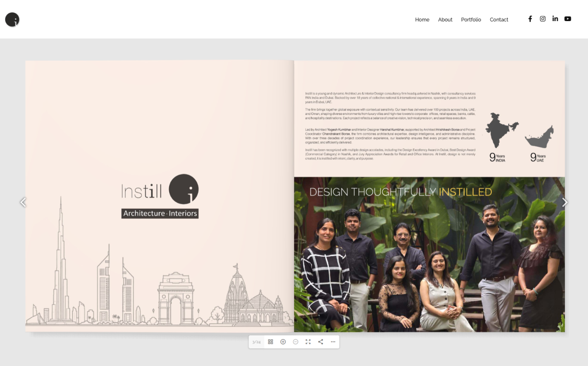Open the Contact page
Viewport: 588px width, 366px height.
499,20
